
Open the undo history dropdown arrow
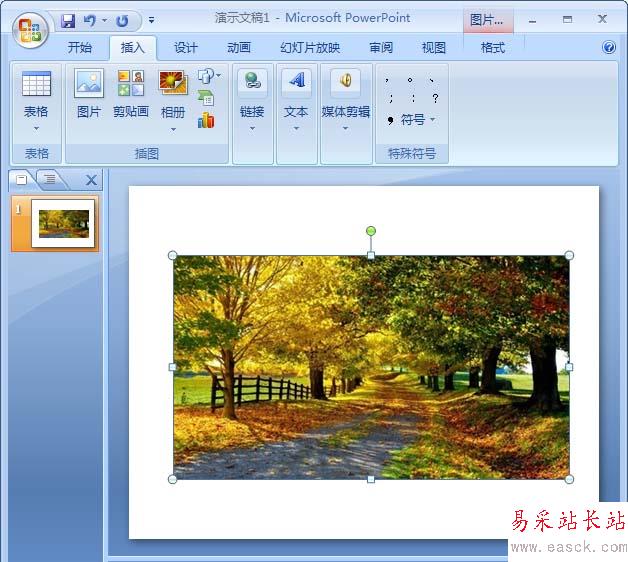(105, 20)
